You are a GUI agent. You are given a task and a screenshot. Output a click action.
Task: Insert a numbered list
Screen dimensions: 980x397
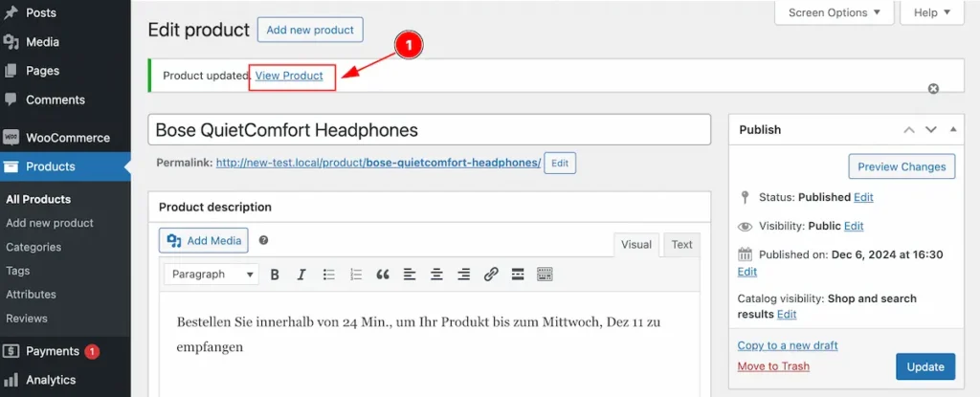(x=356, y=275)
